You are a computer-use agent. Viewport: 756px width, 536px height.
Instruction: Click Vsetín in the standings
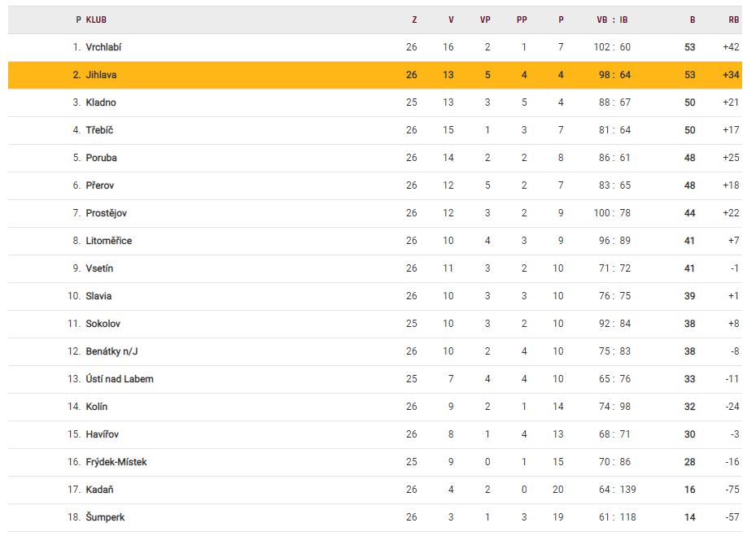99,268
